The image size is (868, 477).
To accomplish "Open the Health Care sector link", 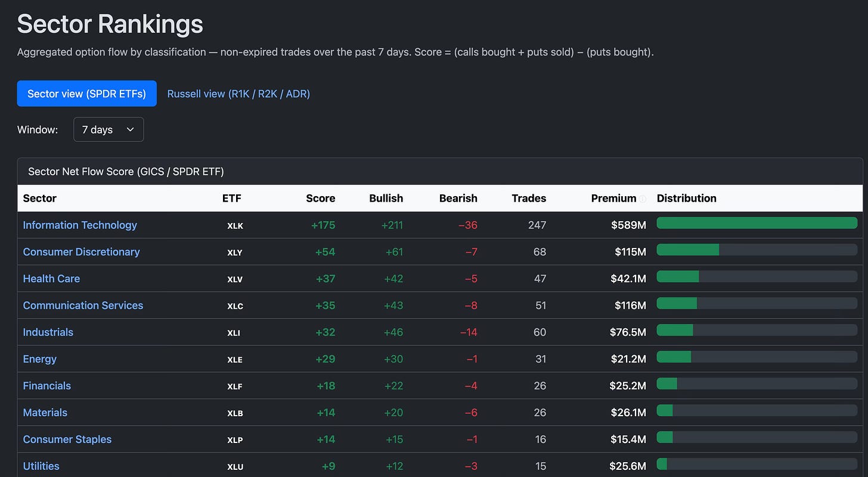I will pos(51,278).
